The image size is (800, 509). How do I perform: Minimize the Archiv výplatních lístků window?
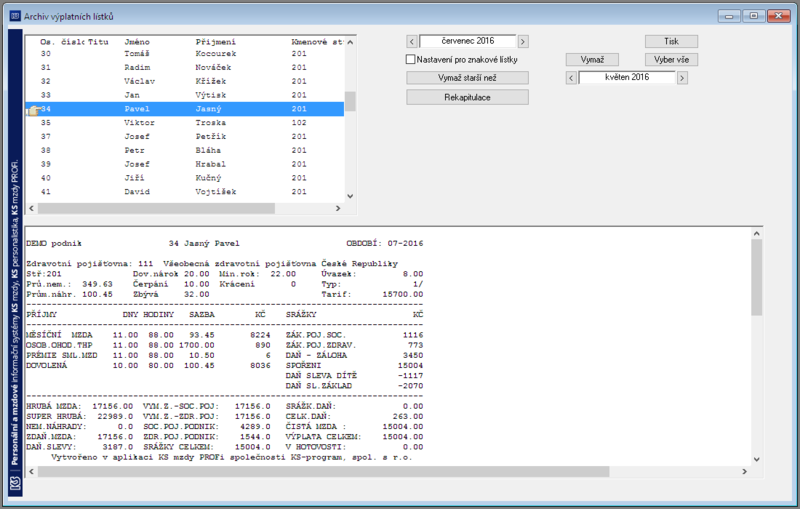(729, 16)
